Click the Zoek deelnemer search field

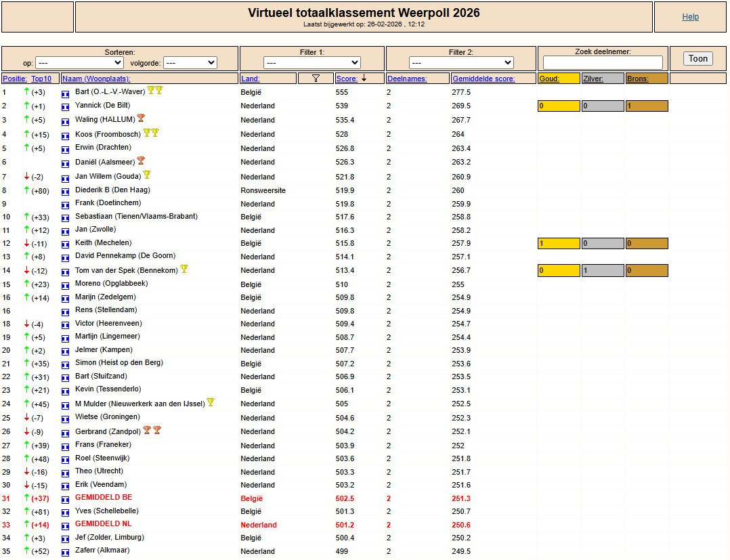pos(603,62)
